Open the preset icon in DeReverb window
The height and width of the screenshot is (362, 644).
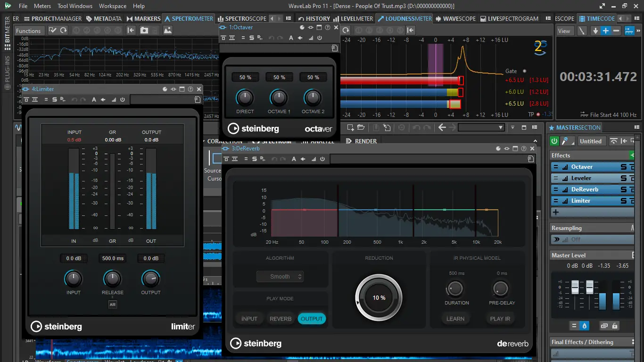(531, 160)
